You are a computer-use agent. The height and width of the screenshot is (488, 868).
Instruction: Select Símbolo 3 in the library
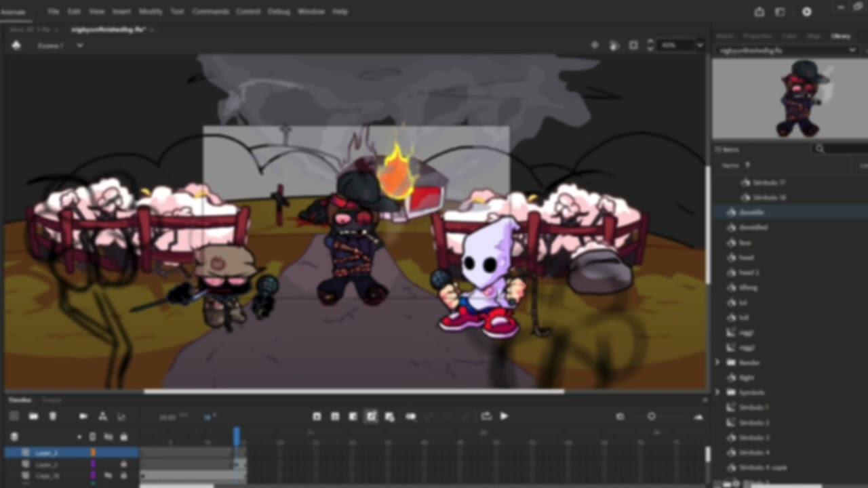pyautogui.click(x=753, y=437)
